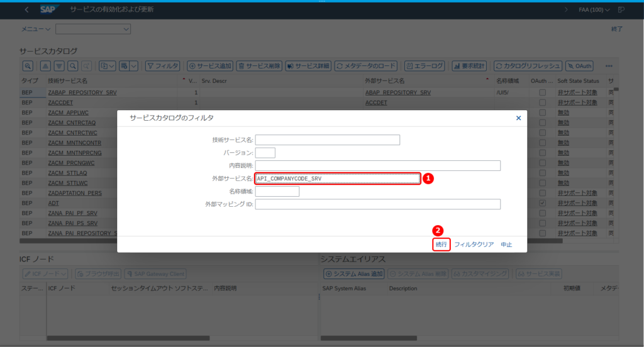Toggle OAuth checkbox for ZANA_PAI_PF_SRV row
Screen dimensions: 644x347
543,213
